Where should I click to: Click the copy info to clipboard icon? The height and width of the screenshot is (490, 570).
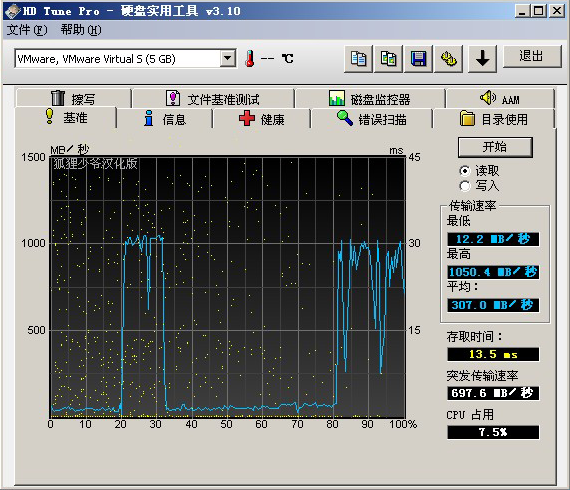(x=358, y=59)
